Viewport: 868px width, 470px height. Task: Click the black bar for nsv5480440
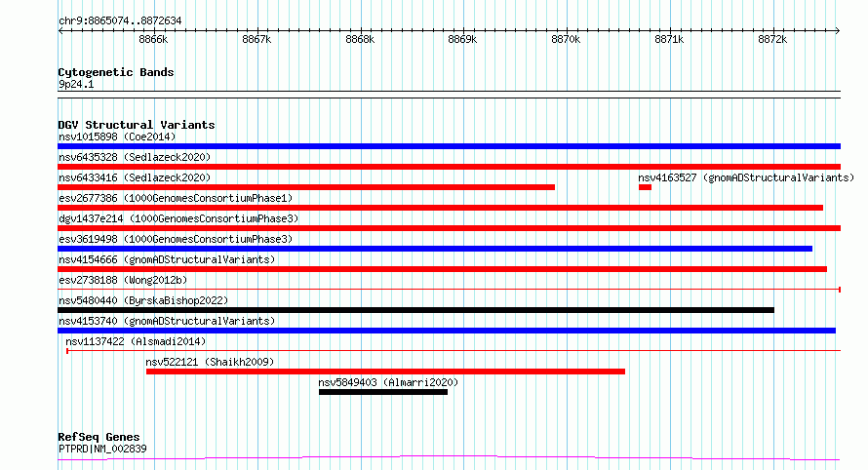coord(415,310)
